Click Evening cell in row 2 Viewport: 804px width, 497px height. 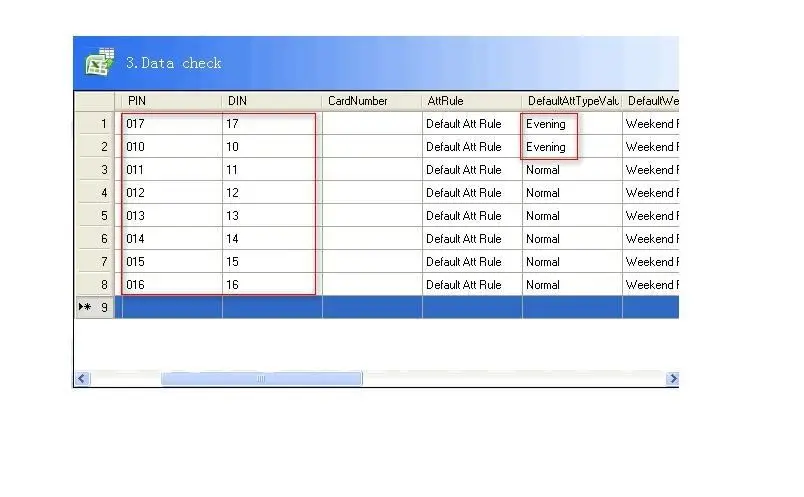click(x=572, y=147)
